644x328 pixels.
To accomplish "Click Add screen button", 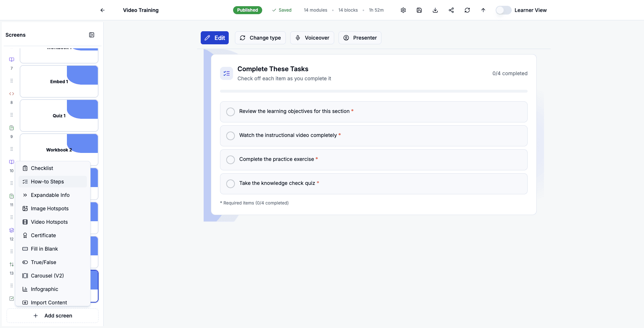I will [53, 316].
